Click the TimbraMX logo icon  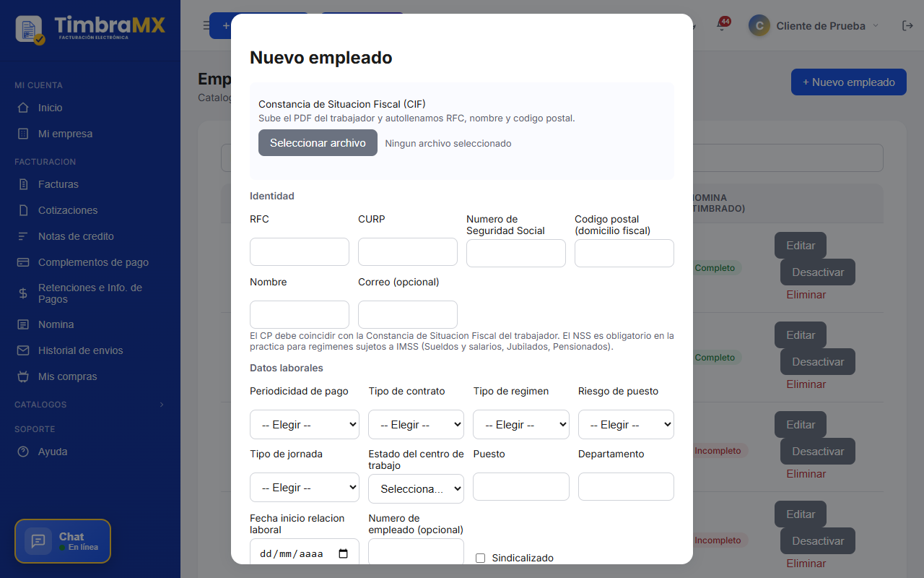[x=30, y=30]
